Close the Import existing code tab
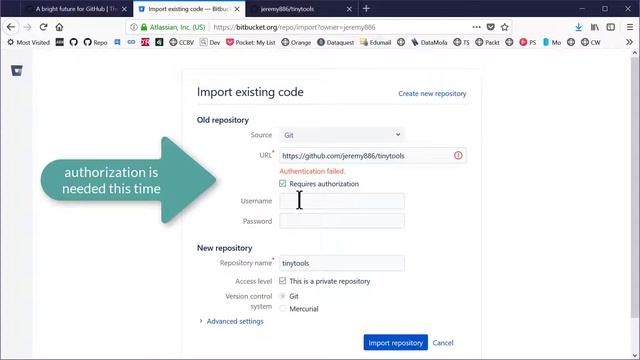This screenshot has height=360, width=640. coord(237,9)
